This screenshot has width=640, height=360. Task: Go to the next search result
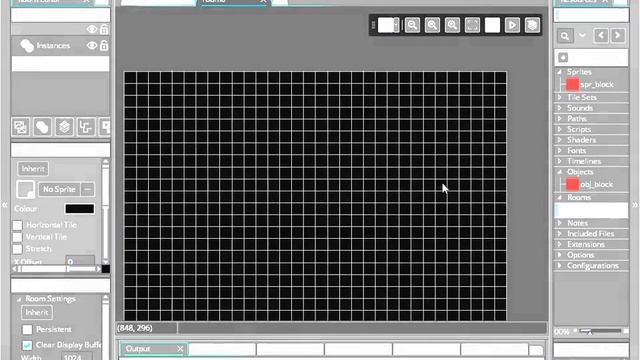618,36
